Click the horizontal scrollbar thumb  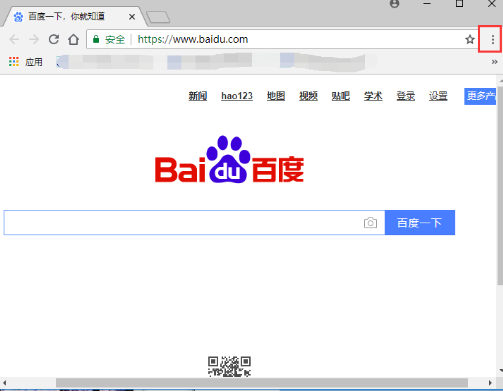pyautogui.click(x=262, y=382)
